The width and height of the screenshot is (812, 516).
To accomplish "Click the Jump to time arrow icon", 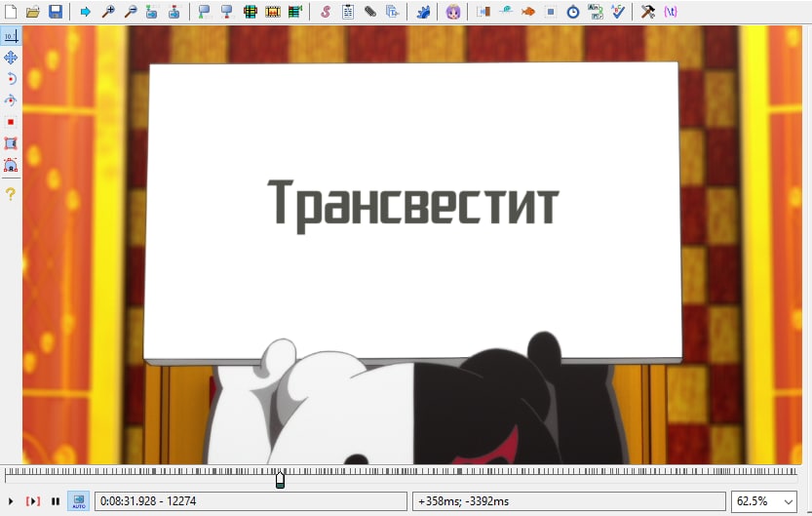I will click(86, 12).
